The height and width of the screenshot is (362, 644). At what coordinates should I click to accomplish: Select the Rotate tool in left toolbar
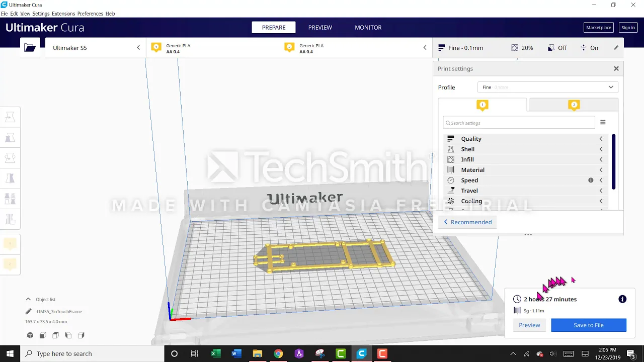tap(10, 158)
